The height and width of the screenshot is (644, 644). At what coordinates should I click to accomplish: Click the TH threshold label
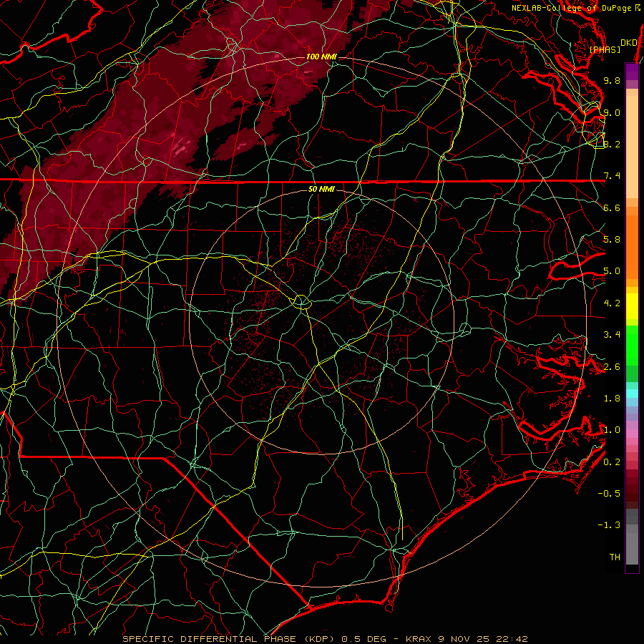615,557
